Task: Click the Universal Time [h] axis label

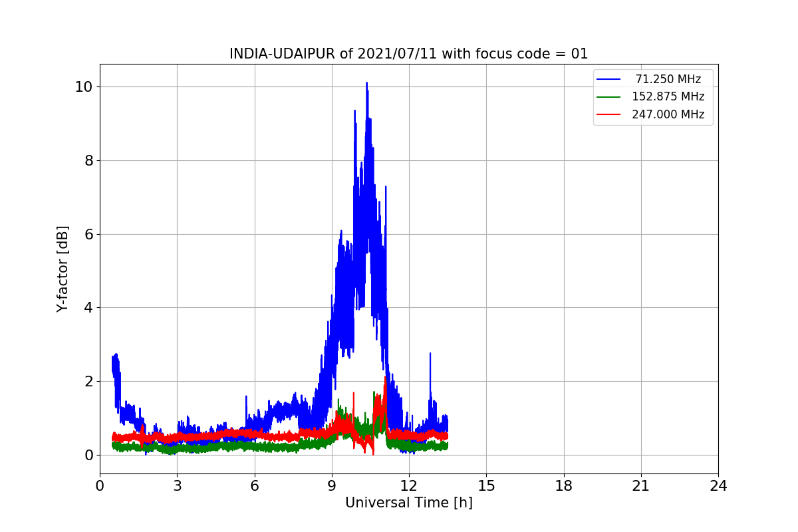Action: coord(408,503)
